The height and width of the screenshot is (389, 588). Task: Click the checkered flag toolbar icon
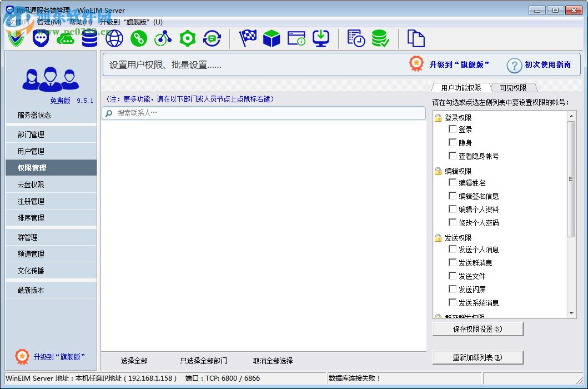[x=247, y=38]
